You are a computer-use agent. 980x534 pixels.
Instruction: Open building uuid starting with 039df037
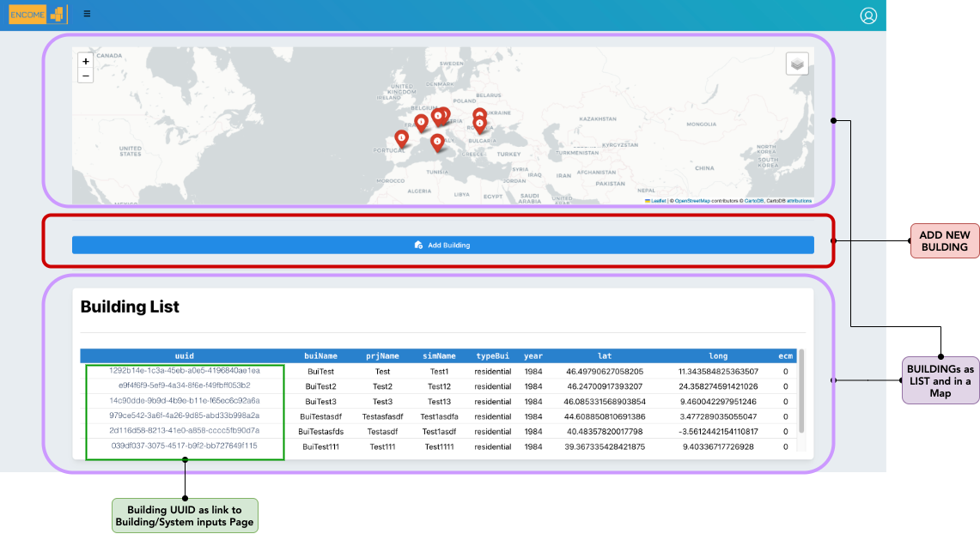tap(185, 446)
